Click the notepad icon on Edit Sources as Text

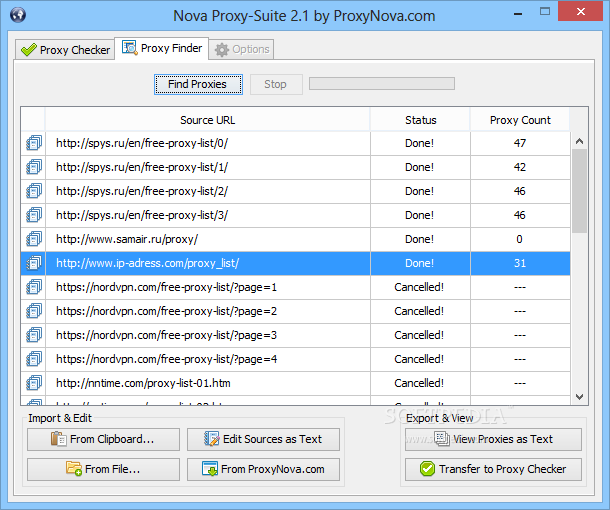(x=212, y=439)
